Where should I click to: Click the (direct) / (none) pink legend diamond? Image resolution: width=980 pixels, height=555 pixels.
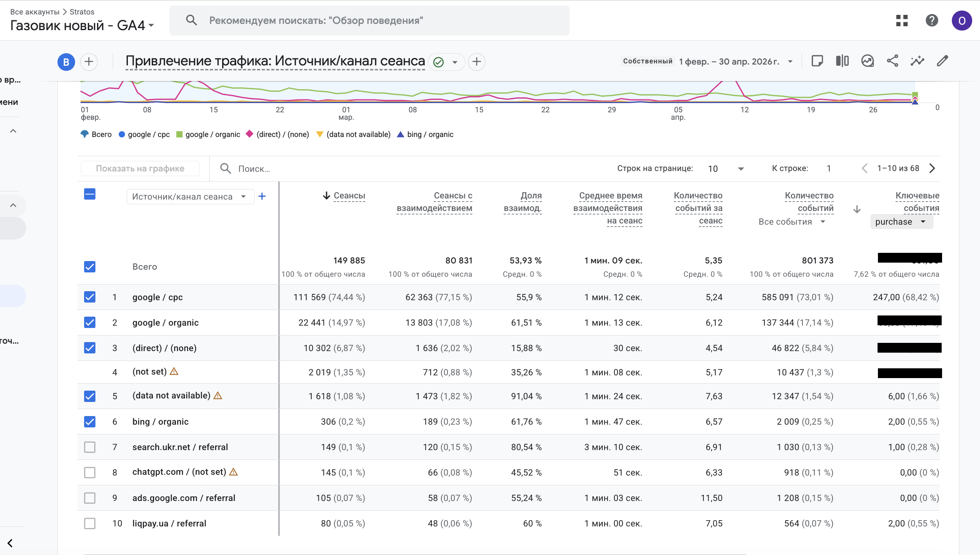coord(249,134)
